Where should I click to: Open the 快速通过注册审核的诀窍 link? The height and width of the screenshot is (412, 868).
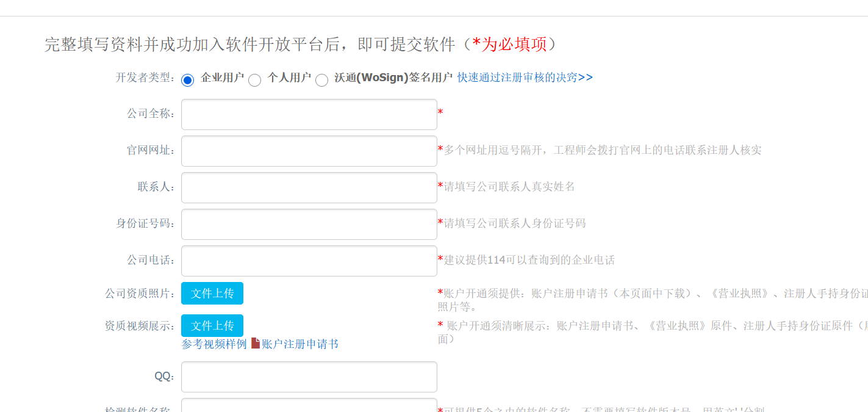(x=525, y=78)
